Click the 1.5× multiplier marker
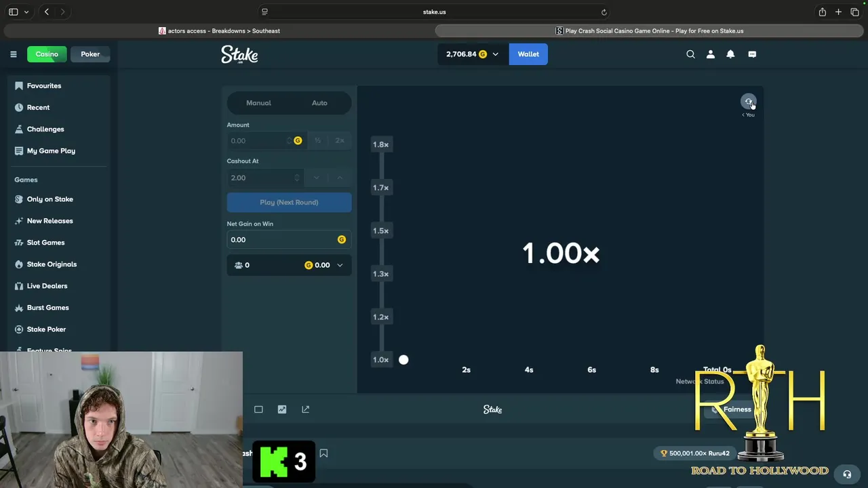The image size is (868, 488). coord(380,231)
